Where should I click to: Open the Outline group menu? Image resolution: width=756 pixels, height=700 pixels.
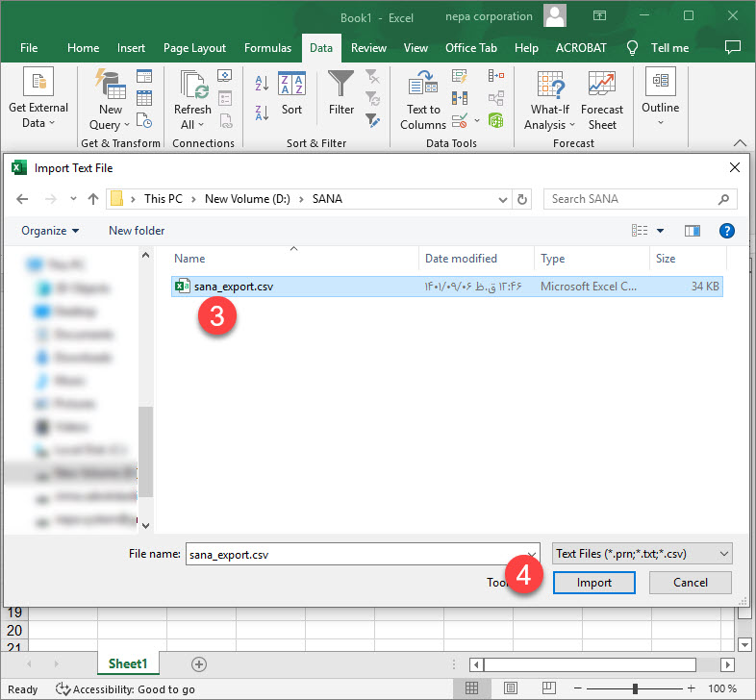tap(660, 97)
